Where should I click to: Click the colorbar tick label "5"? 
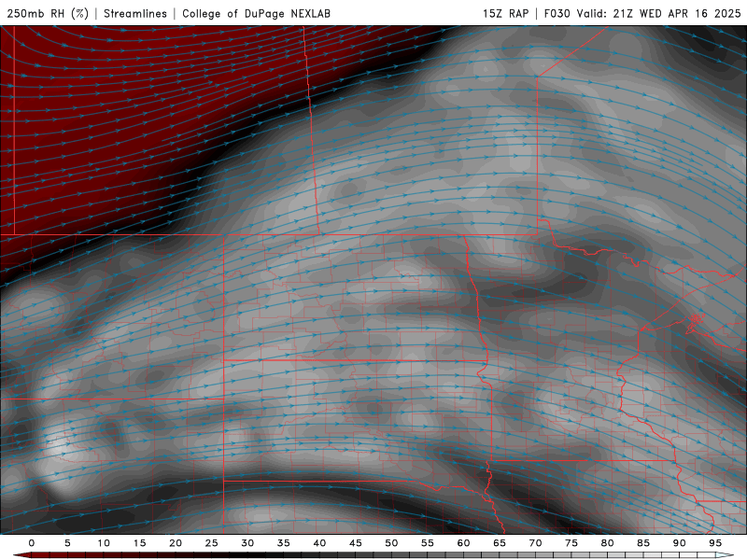tap(67, 543)
